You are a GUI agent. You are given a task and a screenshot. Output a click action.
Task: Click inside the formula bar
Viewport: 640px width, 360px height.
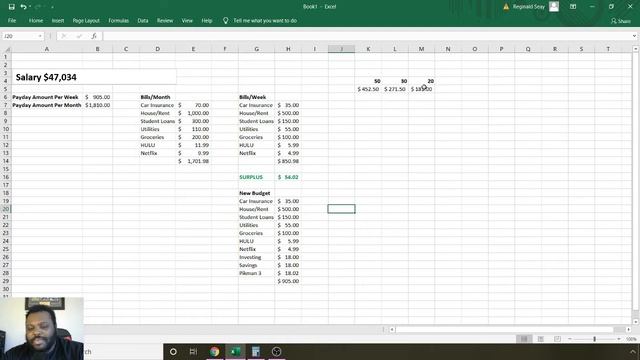pyautogui.click(x=366, y=36)
